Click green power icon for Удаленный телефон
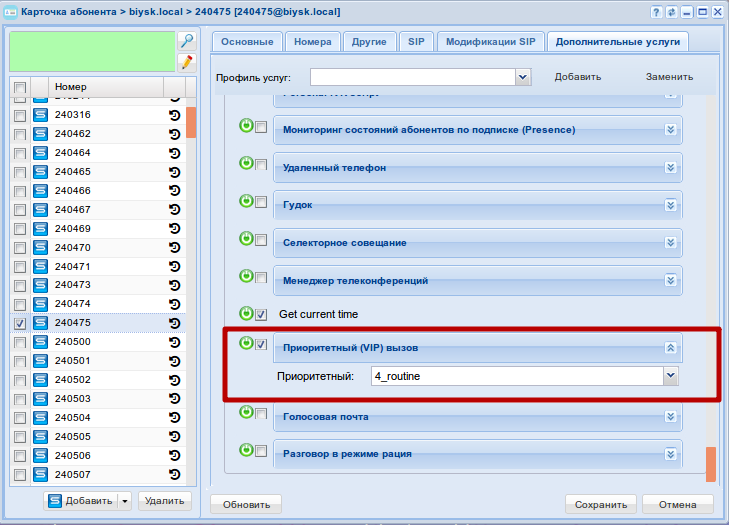This screenshot has height=525, width=729. point(246,163)
